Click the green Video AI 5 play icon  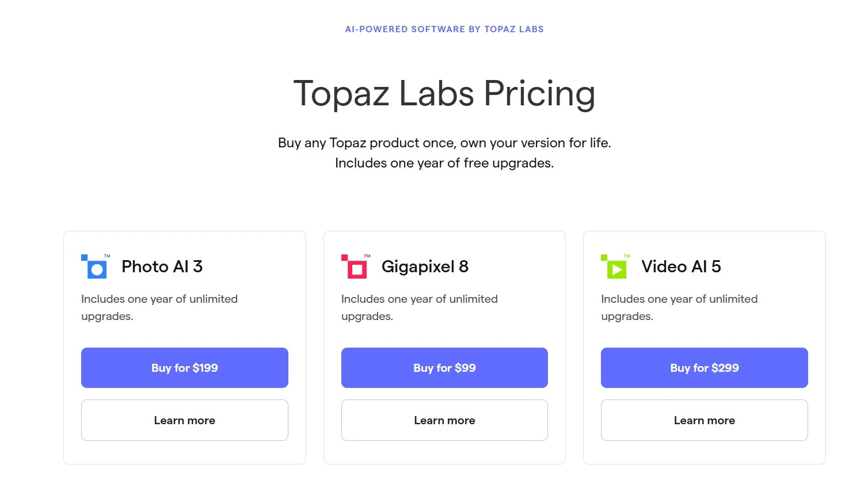click(x=614, y=266)
